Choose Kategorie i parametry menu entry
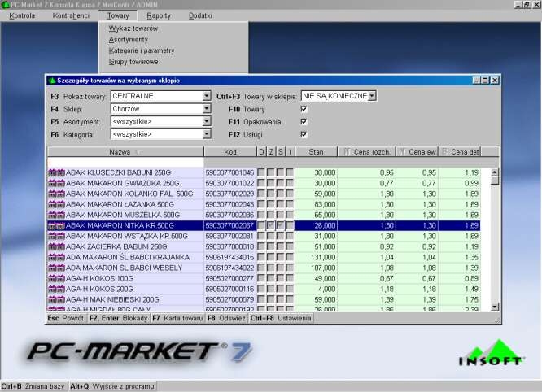 [142, 50]
